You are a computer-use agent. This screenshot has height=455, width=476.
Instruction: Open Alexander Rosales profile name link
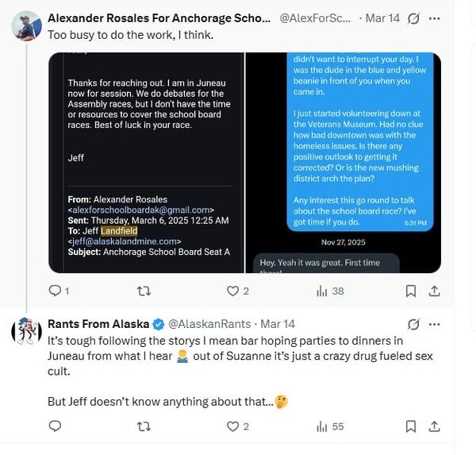(x=159, y=18)
